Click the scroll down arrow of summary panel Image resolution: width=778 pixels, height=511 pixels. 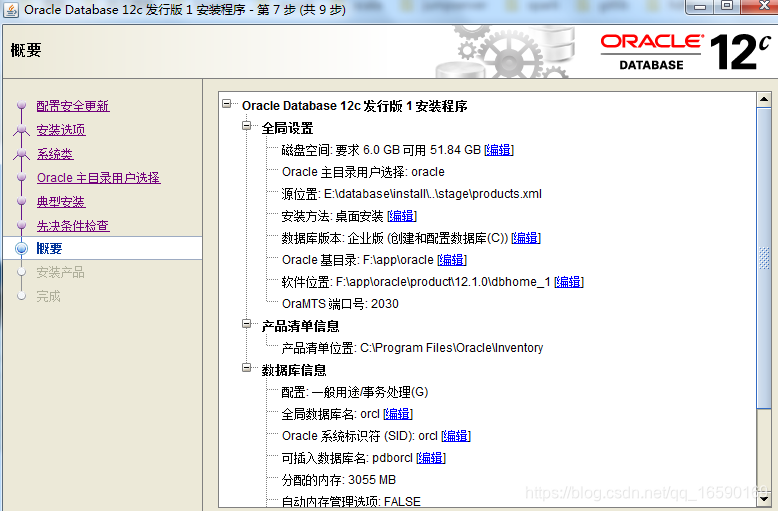click(x=764, y=499)
